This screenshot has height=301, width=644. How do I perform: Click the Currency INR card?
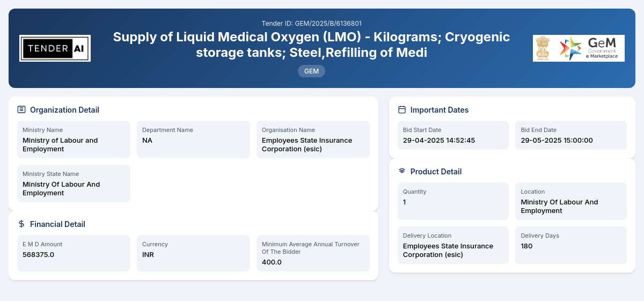(193, 253)
